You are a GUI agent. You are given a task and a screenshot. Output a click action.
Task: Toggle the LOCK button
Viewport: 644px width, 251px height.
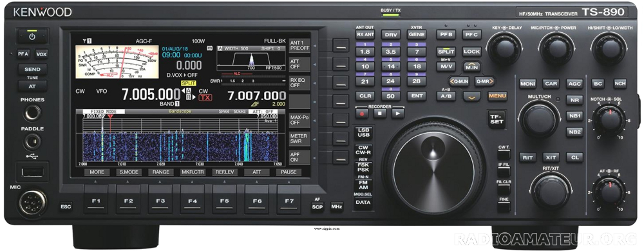click(471, 52)
